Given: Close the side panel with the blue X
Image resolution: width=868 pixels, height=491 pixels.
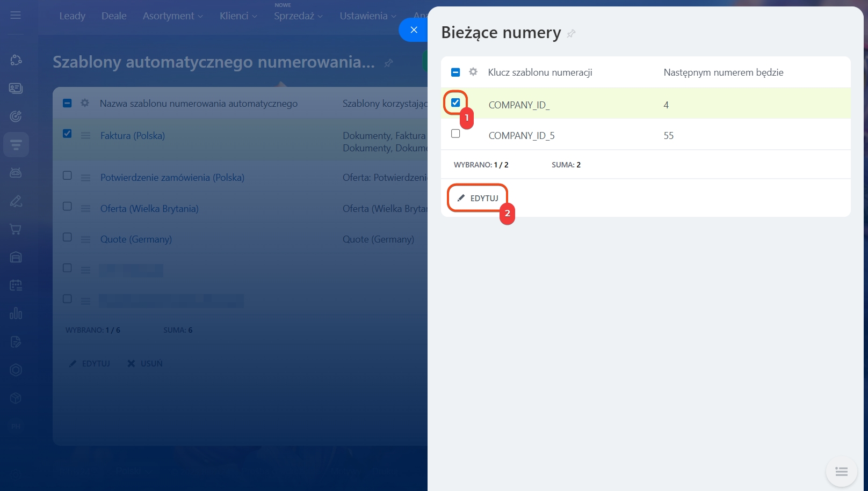Looking at the screenshot, I should coord(414,30).
